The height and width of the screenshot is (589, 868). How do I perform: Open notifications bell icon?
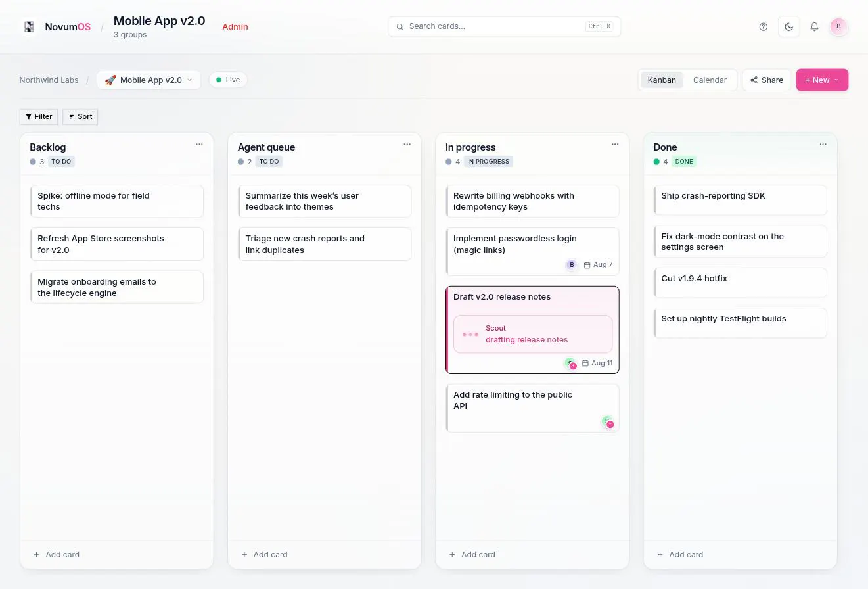coord(814,27)
